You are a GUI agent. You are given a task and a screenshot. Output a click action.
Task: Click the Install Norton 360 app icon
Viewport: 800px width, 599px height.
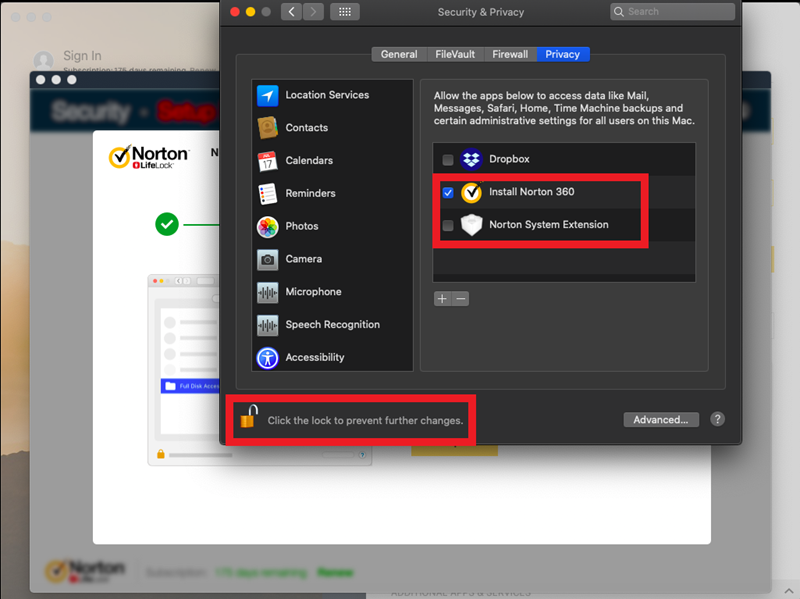(x=471, y=192)
